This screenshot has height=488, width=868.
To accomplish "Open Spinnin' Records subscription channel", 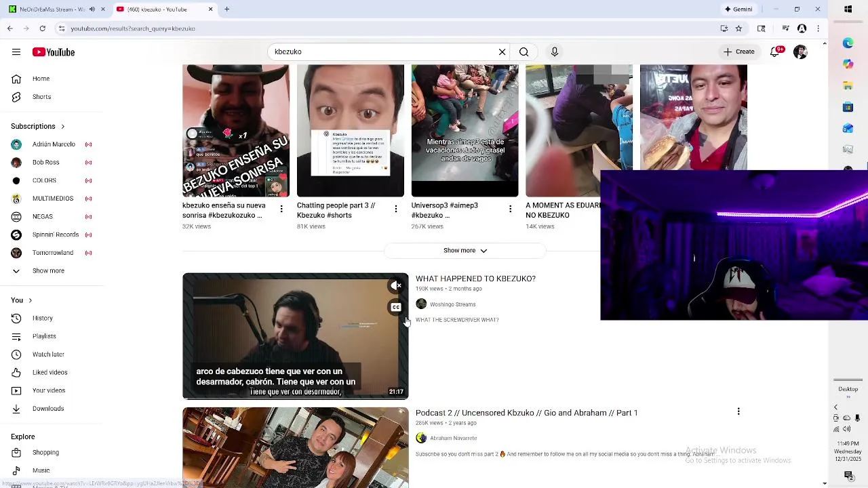I will pos(56,235).
